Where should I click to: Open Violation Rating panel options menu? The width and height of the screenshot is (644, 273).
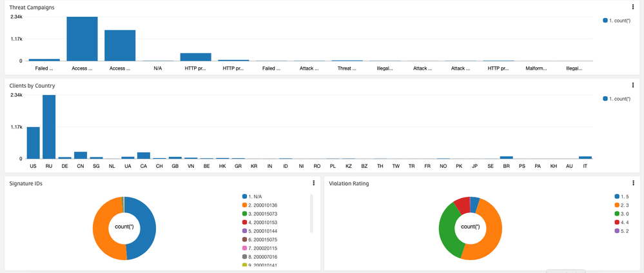[x=634, y=183]
